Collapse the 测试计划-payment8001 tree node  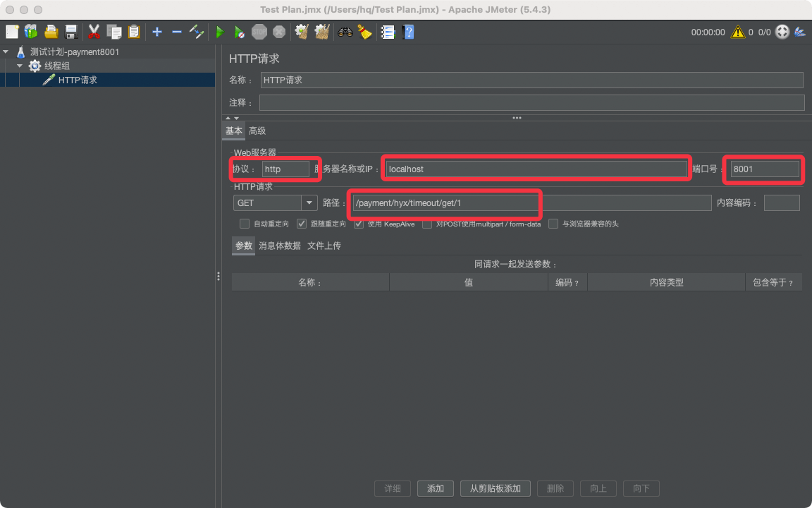click(x=6, y=52)
